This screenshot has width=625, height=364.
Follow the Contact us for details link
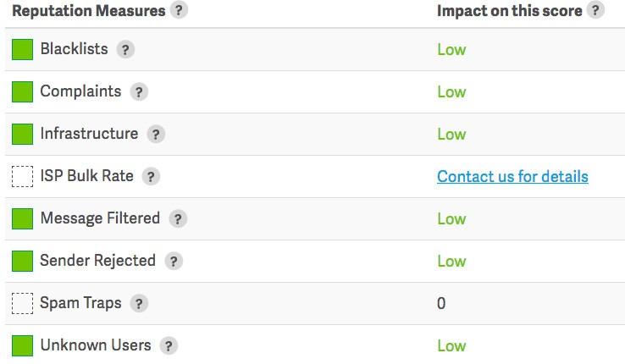[x=512, y=176]
